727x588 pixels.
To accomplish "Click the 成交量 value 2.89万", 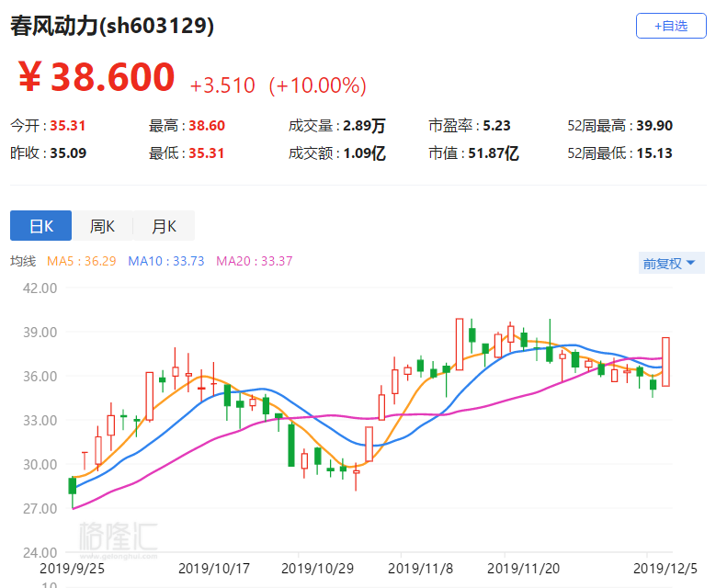I will click(x=365, y=126).
